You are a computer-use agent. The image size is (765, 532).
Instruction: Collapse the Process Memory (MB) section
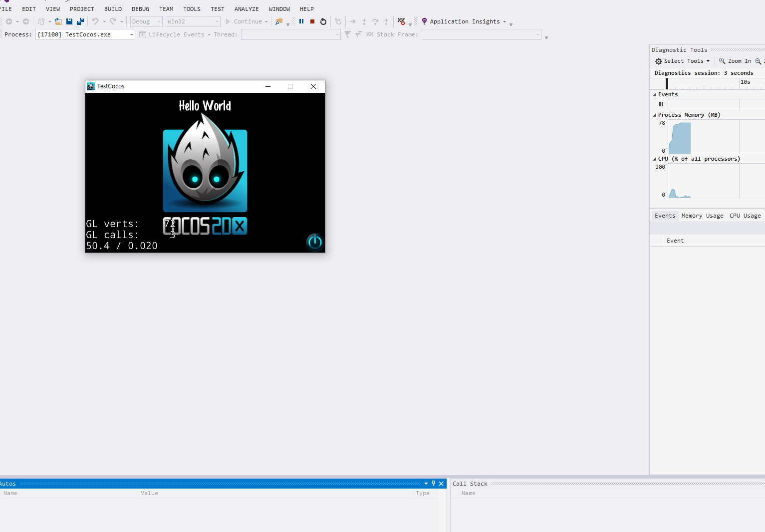(x=655, y=115)
